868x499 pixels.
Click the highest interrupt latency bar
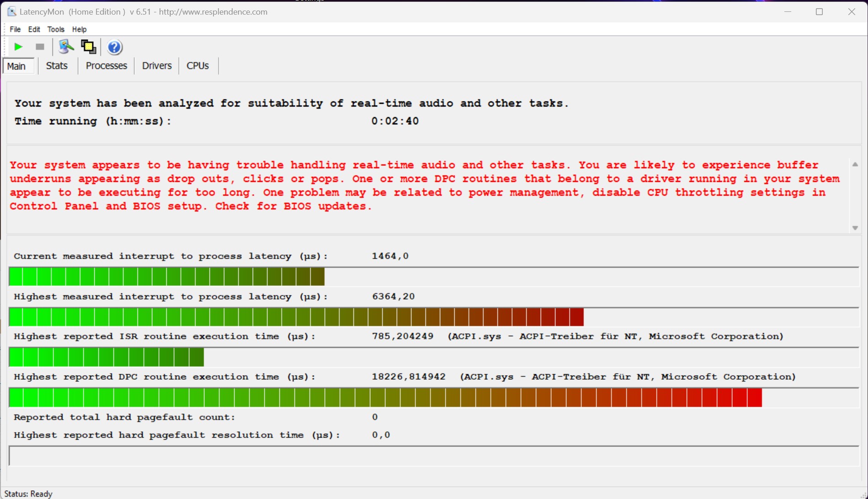(434, 317)
